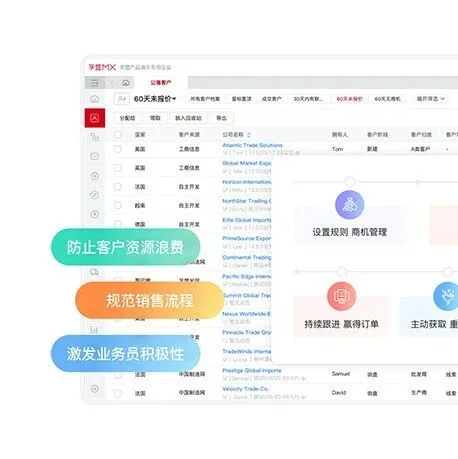Click the 国家 column header
Viewport: 458px width, 459px height.
140,135
